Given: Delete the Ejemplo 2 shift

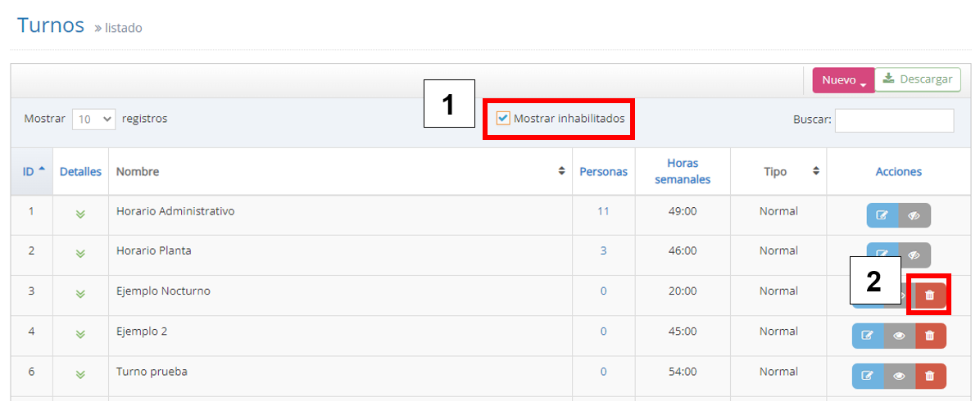Looking at the screenshot, I should (x=929, y=336).
